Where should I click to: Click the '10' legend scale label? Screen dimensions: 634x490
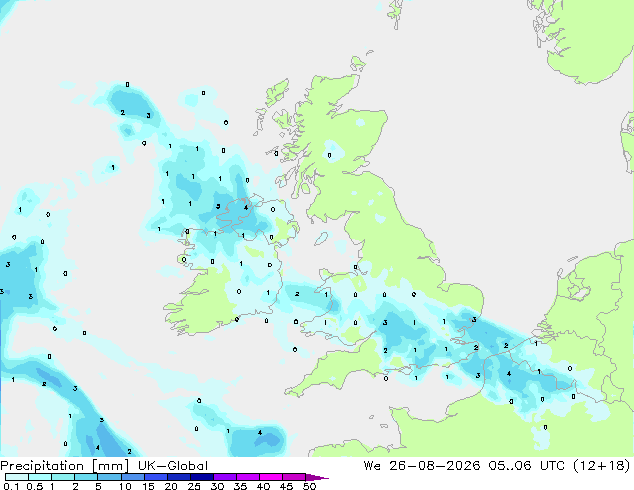click(x=125, y=486)
